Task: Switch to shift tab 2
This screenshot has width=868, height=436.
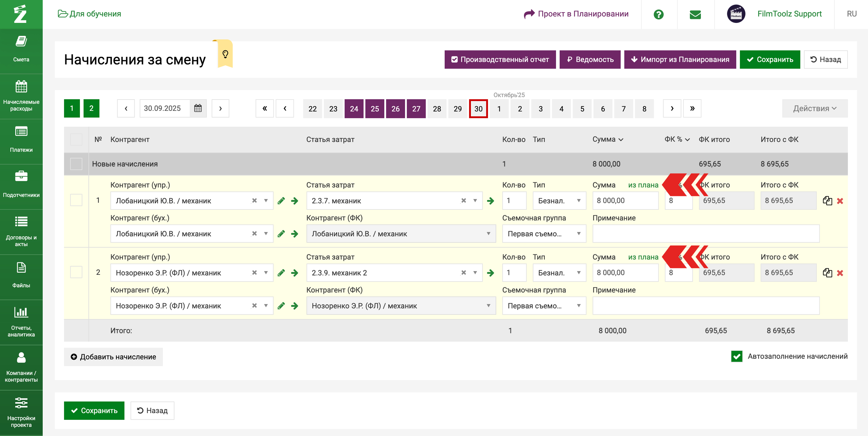Action: point(91,108)
